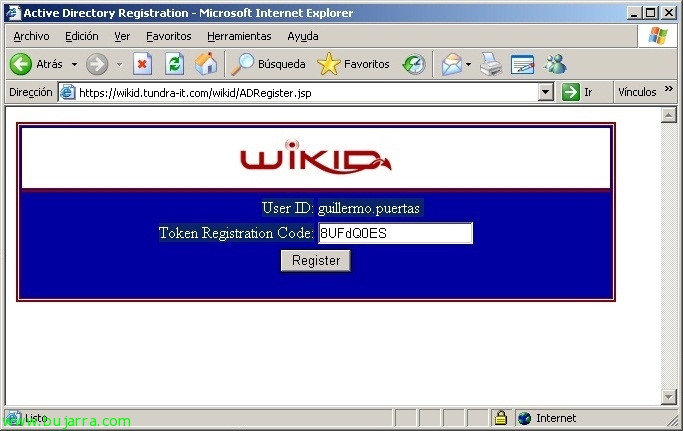
Task: Stop page loading with red X icon
Action: pos(142,64)
